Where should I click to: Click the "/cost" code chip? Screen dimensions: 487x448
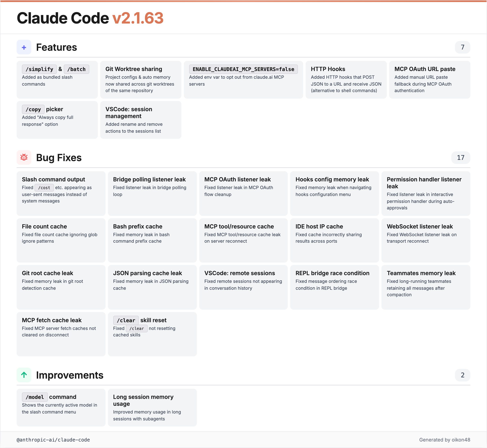click(x=44, y=188)
